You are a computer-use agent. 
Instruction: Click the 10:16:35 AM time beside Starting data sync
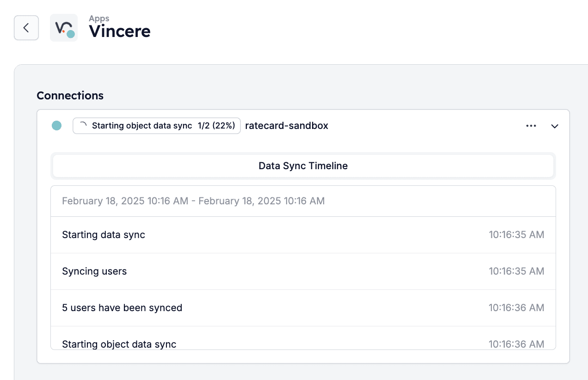(x=516, y=235)
